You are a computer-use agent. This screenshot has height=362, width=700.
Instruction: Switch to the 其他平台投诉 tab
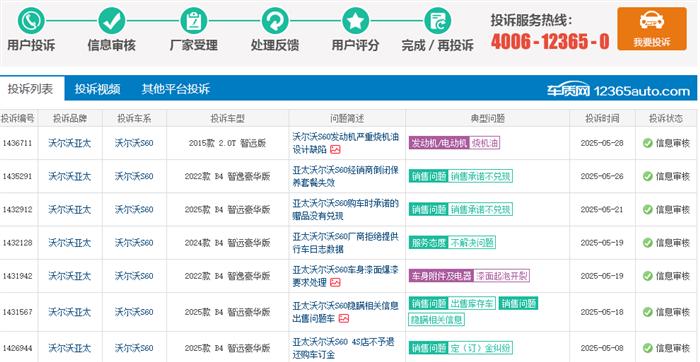tap(175, 89)
